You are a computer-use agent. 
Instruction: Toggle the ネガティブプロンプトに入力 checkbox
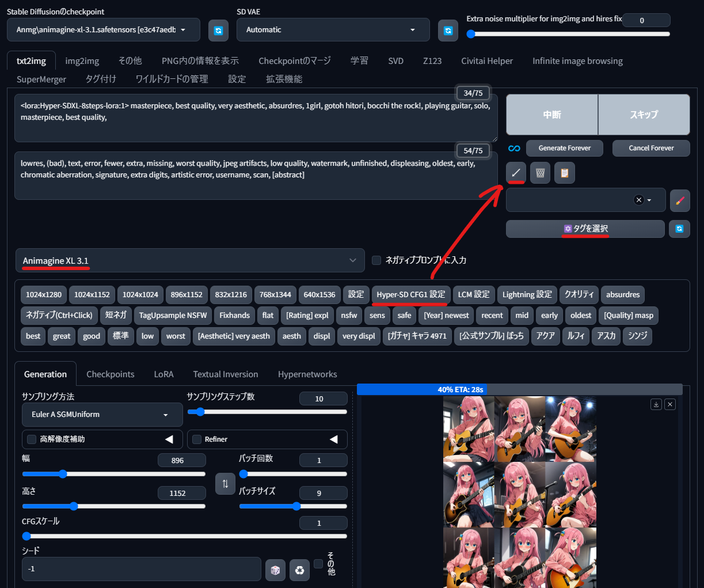click(x=376, y=260)
